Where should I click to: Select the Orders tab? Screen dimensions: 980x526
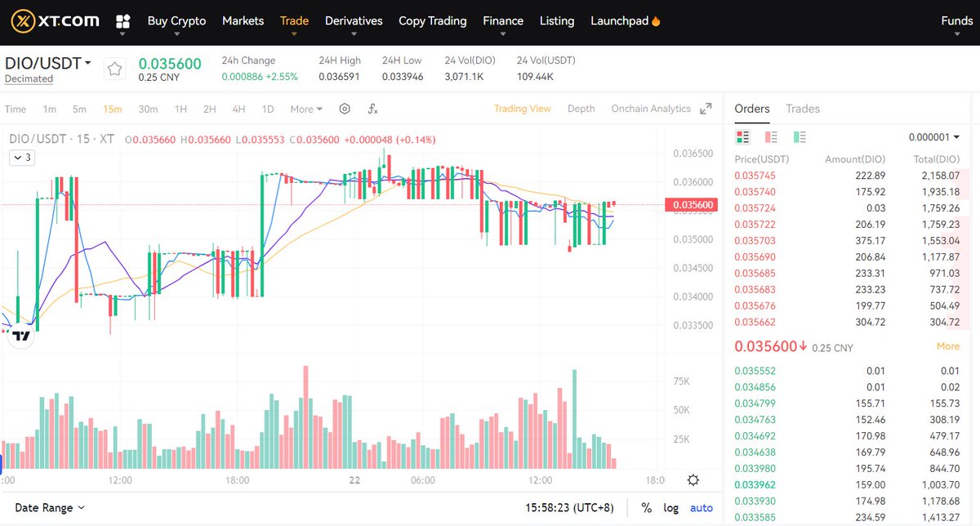click(752, 109)
